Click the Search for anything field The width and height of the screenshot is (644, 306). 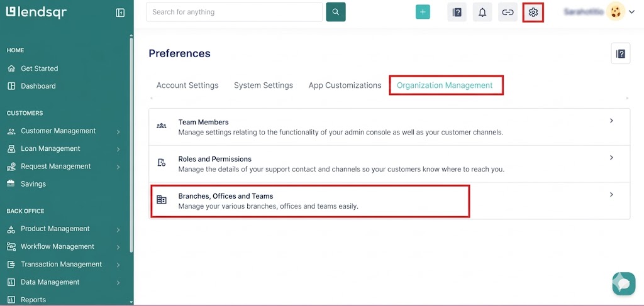click(234, 12)
